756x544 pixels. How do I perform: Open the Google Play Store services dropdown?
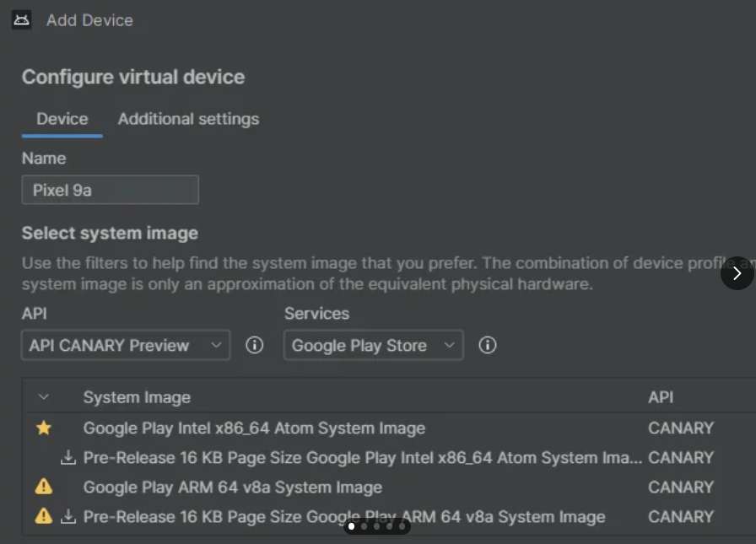pos(373,346)
